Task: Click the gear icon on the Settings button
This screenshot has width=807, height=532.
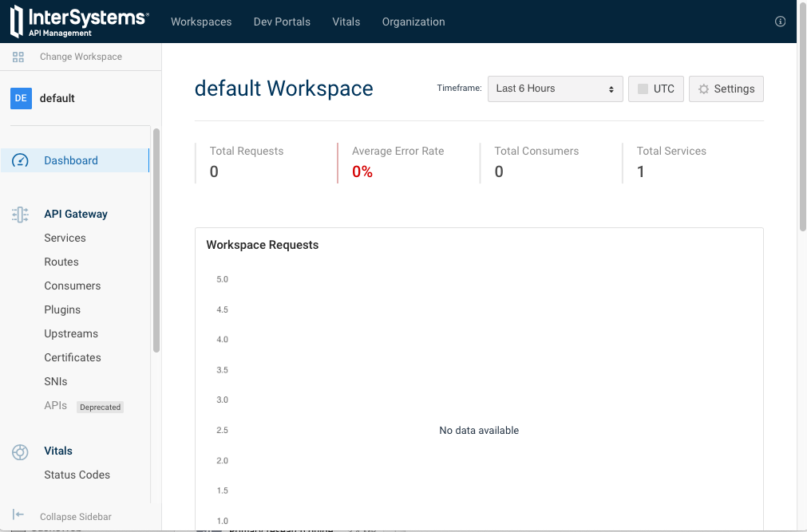Action: tap(706, 89)
